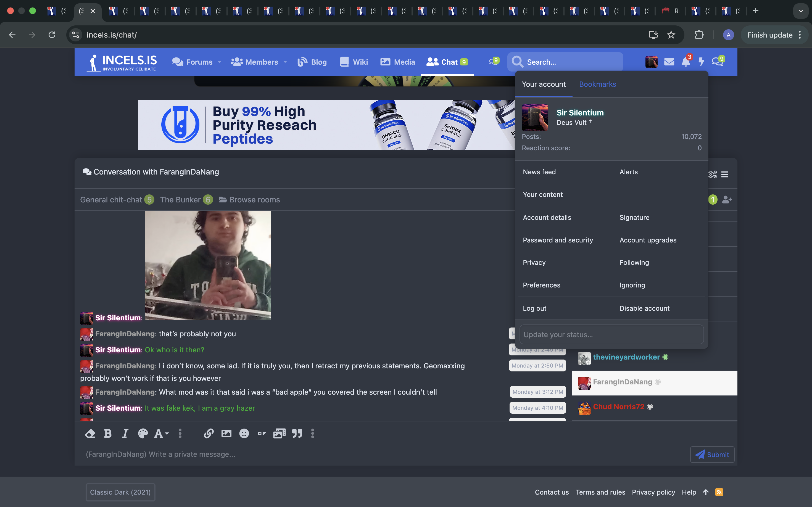This screenshot has width=812, height=507.
Task: Submit the private message
Action: (712, 454)
